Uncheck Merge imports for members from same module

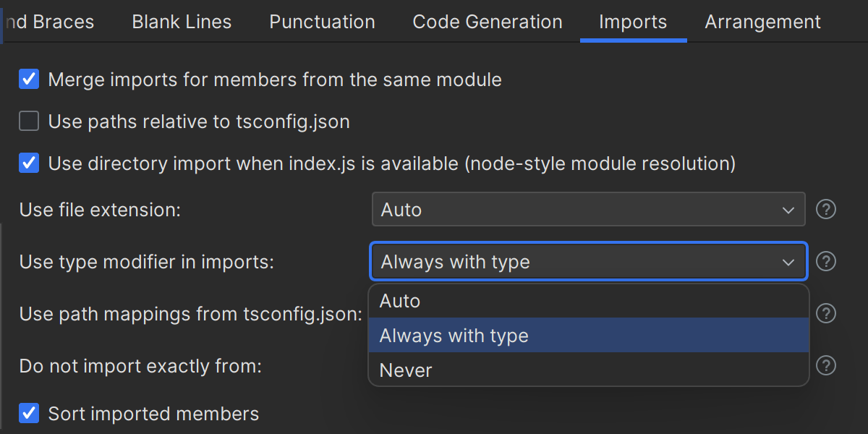pyautogui.click(x=29, y=79)
